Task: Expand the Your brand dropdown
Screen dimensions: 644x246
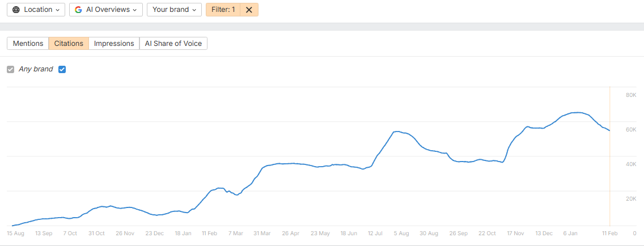Action: [x=174, y=10]
